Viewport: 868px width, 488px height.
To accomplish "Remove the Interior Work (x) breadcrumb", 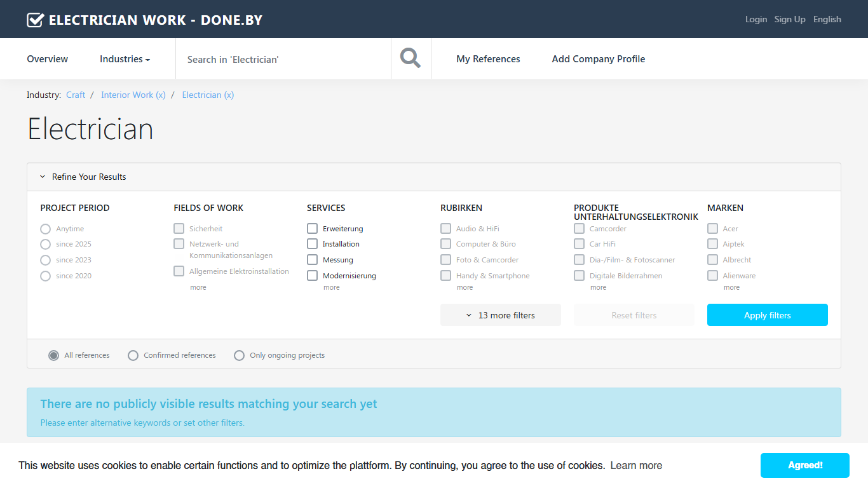I will coord(133,95).
